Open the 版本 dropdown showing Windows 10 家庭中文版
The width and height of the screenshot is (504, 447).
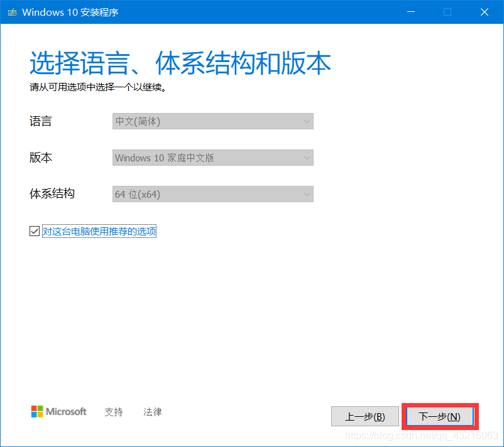[213, 158]
